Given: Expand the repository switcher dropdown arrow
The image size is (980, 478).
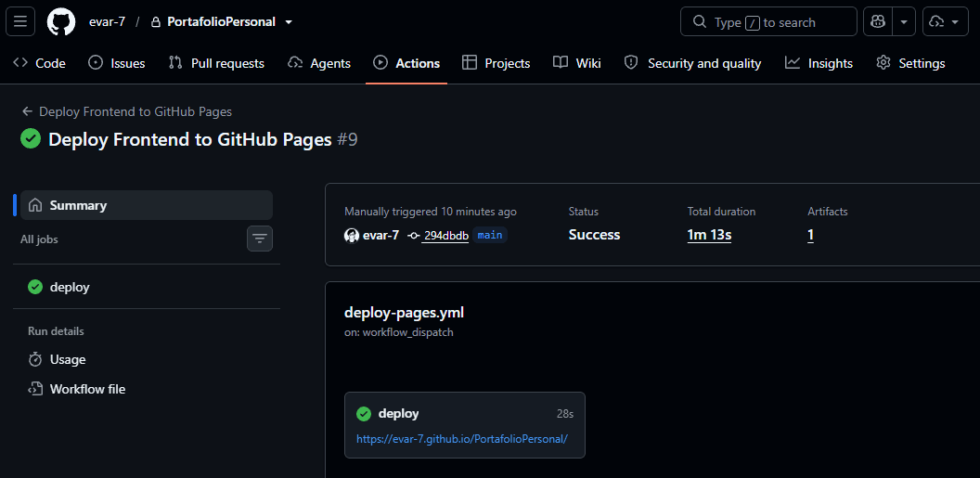Looking at the screenshot, I should coord(288,22).
